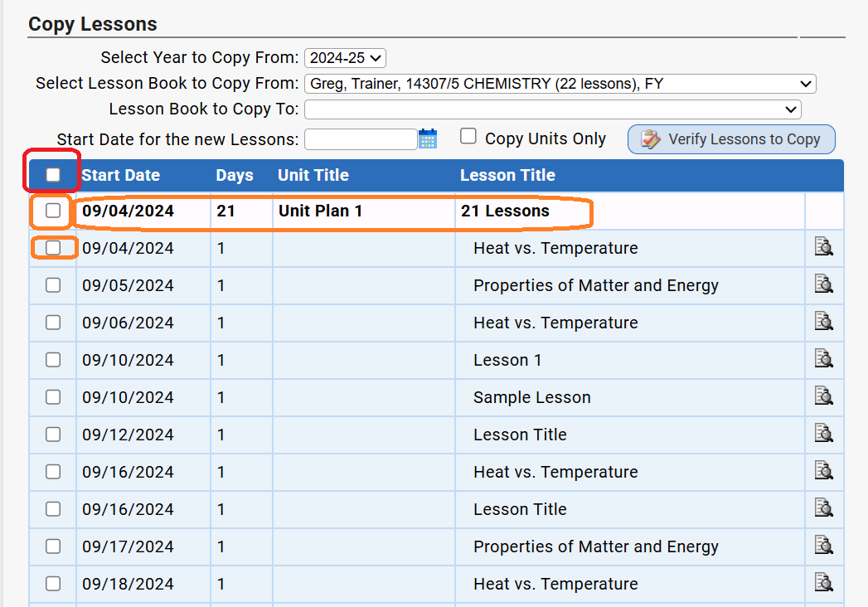The image size is (868, 607).
Task: Click the Heat vs. Temperature title dated 09/18/2024
Action: click(x=555, y=584)
